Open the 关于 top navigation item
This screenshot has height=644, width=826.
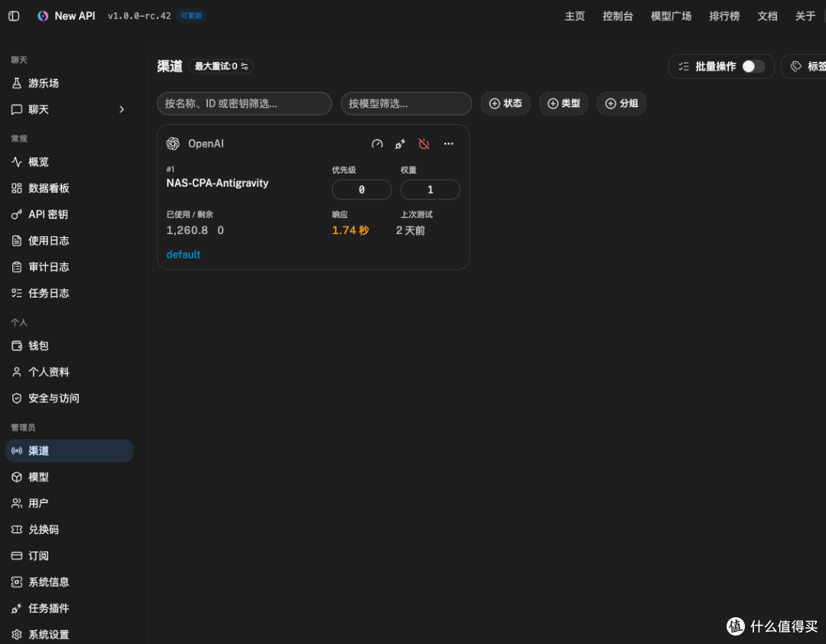click(805, 16)
